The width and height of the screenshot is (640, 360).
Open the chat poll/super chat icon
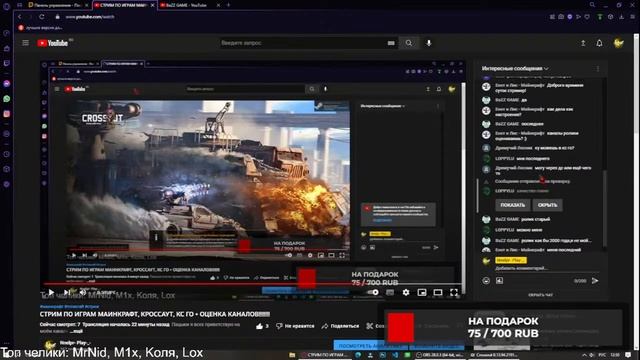coord(500,280)
